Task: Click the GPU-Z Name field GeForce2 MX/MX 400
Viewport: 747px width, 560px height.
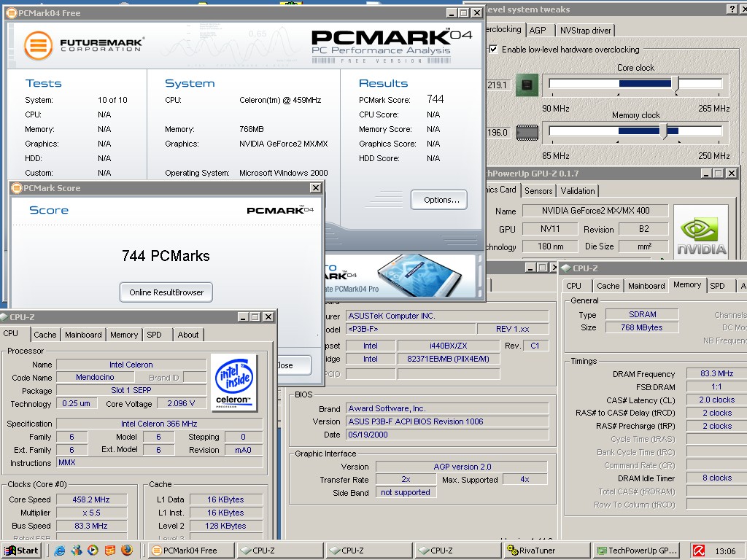Action: (595, 211)
